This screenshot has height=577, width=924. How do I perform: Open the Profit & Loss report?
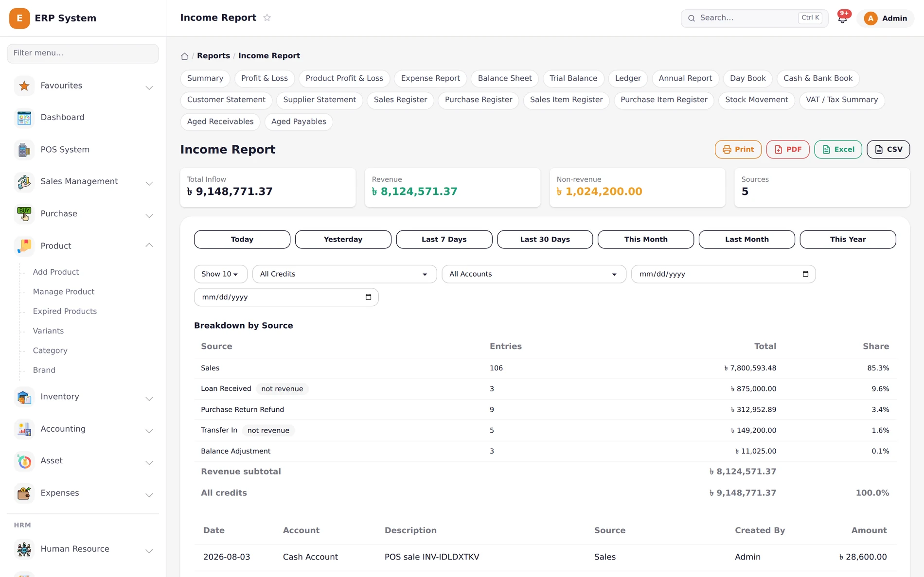click(265, 78)
